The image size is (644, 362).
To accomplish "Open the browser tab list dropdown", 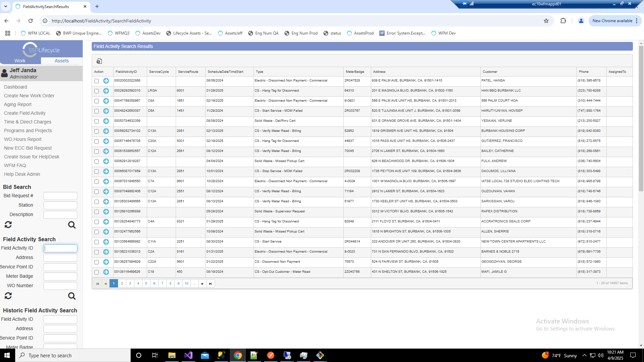I will pos(6,6).
